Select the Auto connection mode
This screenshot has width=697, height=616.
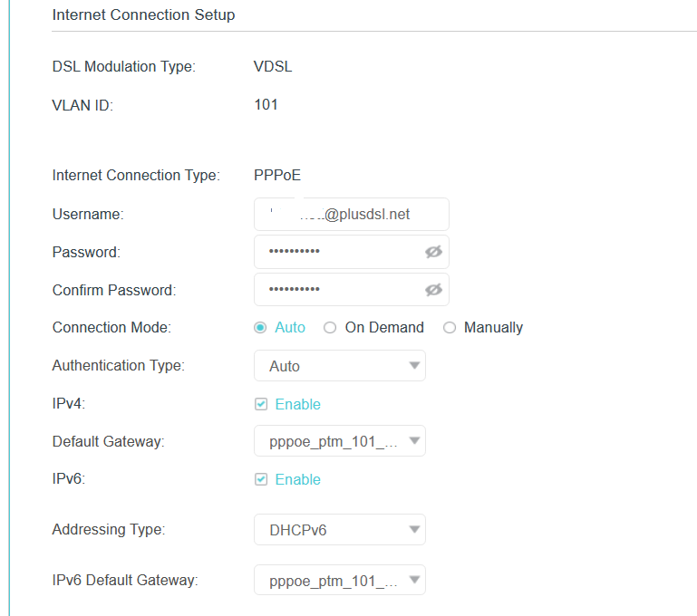(x=260, y=328)
